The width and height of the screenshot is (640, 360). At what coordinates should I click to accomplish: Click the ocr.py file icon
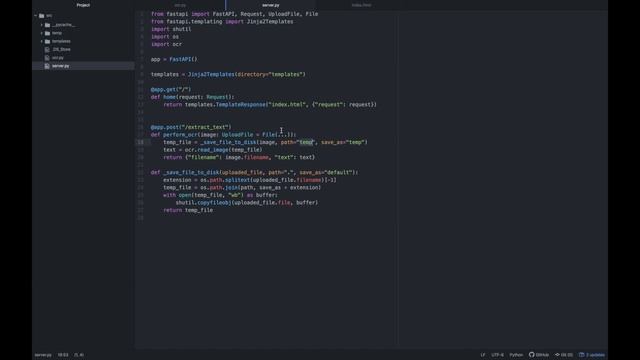click(47, 58)
